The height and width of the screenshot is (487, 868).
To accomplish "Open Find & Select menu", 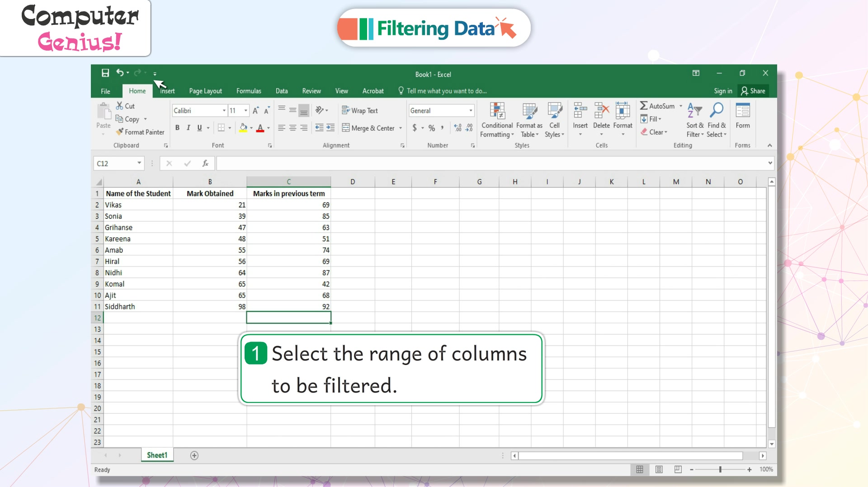I will [717, 120].
